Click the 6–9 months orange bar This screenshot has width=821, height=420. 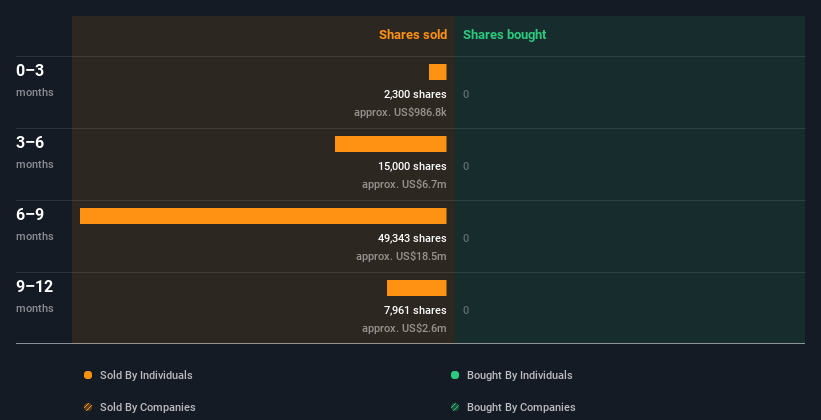click(x=263, y=216)
